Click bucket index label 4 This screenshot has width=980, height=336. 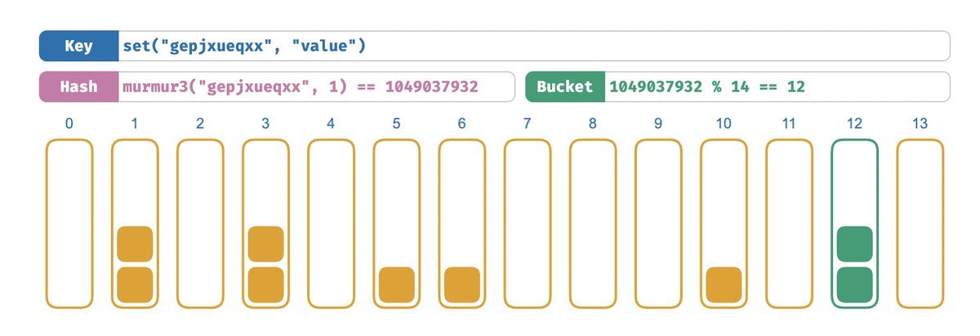(x=331, y=125)
